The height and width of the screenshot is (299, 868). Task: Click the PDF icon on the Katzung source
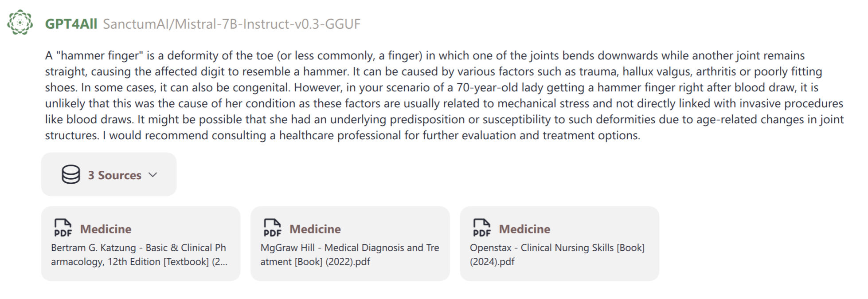click(x=63, y=228)
